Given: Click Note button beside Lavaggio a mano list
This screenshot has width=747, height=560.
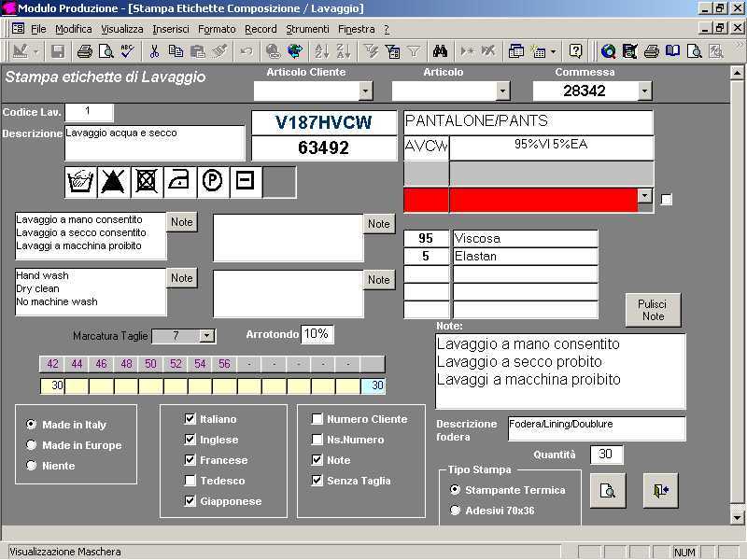Looking at the screenshot, I should [181, 222].
